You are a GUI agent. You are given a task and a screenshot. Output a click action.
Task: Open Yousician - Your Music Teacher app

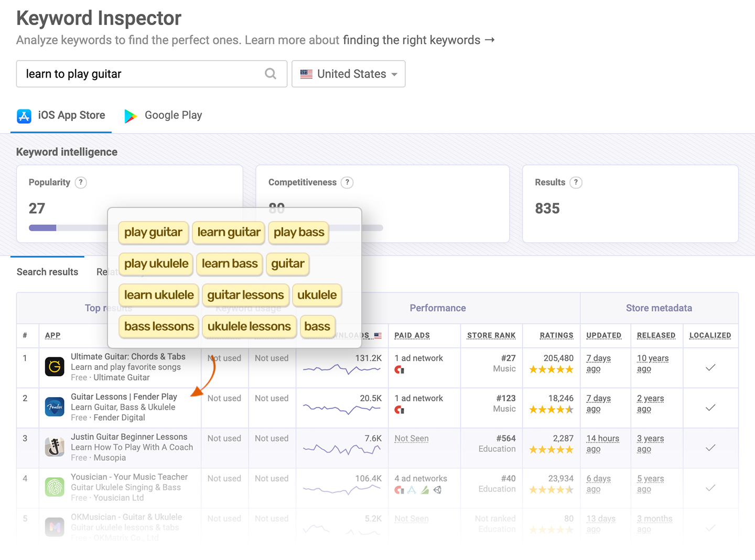point(129,477)
